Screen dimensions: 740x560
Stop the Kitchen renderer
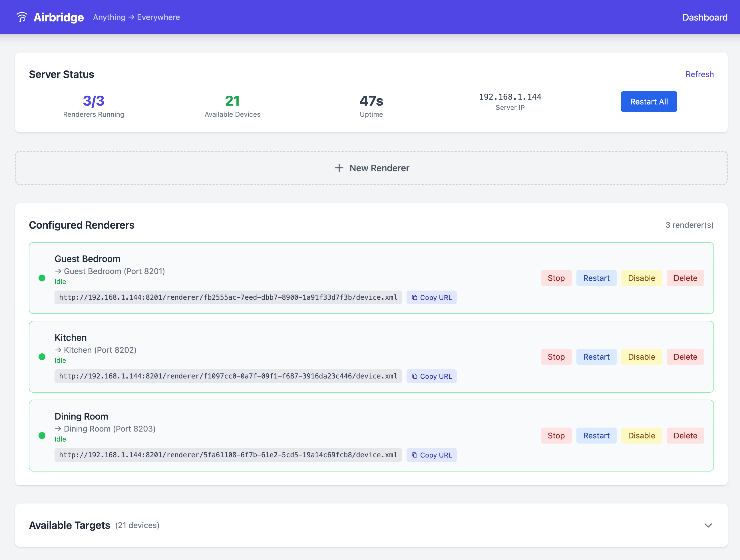click(556, 356)
